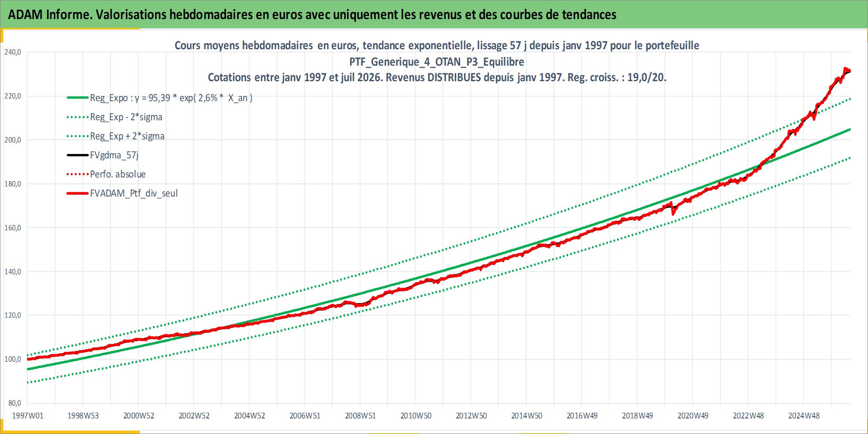Viewport: 868px width, 434px height.
Task: Click the legend label 'FVgdma_57j'
Action: click(x=114, y=155)
